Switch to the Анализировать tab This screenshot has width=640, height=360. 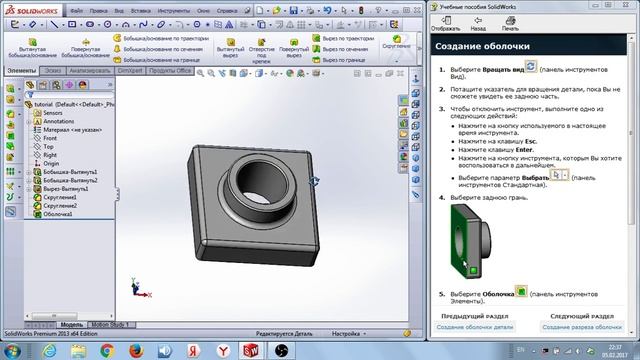point(90,71)
